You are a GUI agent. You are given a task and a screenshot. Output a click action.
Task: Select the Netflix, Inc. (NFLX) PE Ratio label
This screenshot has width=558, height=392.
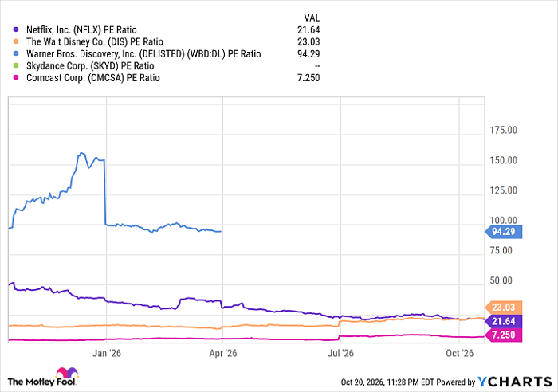tap(81, 30)
